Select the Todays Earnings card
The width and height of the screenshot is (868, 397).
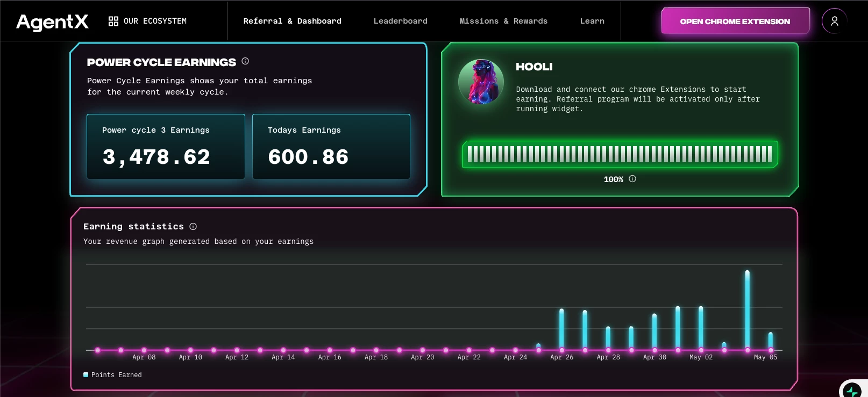331,147
